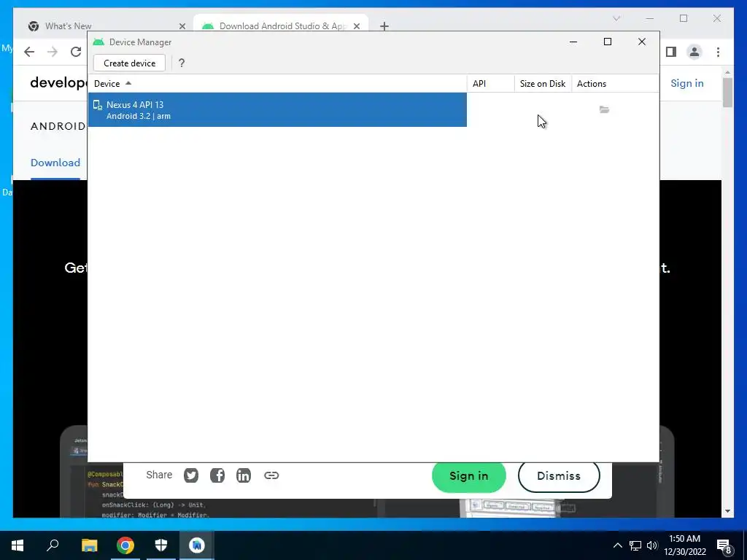This screenshot has width=747, height=560.
Task: Click the Create device button
Action: click(x=129, y=63)
